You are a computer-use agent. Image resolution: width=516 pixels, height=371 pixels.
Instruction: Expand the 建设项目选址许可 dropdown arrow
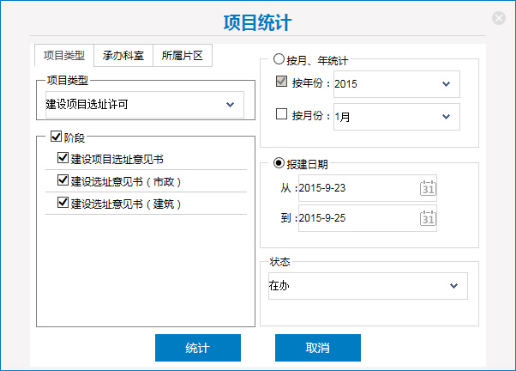pos(230,105)
